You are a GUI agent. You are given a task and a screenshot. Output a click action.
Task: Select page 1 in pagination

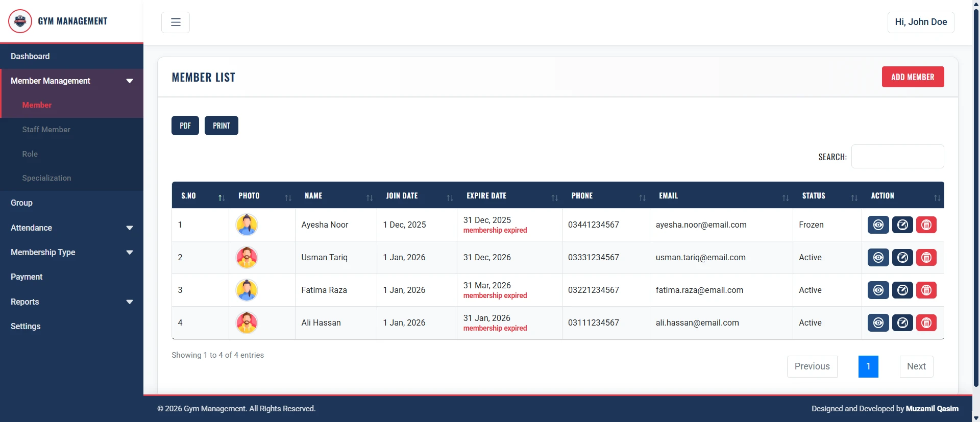868,366
